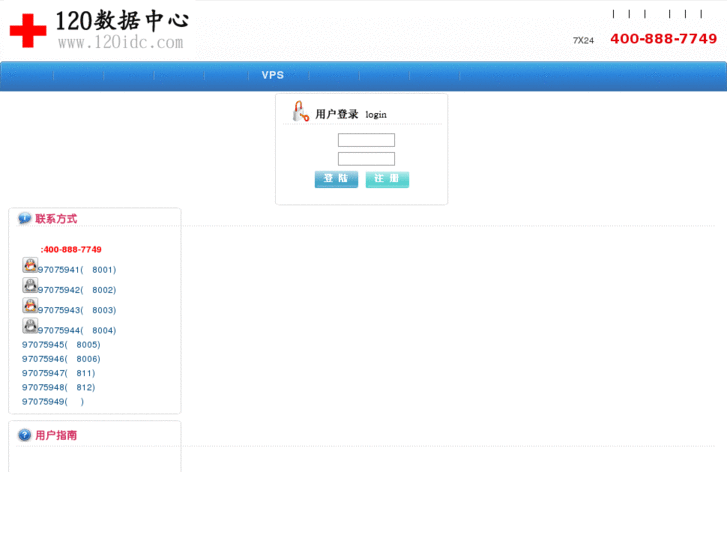Click the QQ icon beside 97075944
The height and width of the screenshot is (545, 727).
tap(30, 326)
